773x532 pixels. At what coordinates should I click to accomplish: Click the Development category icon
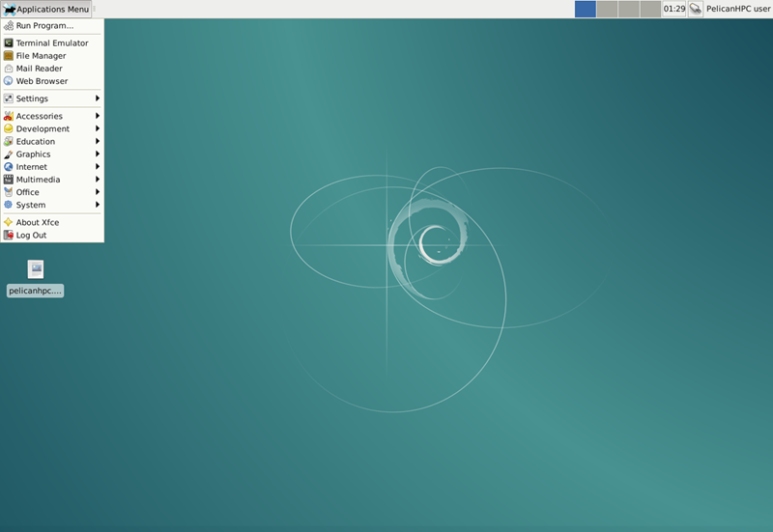click(9, 129)
